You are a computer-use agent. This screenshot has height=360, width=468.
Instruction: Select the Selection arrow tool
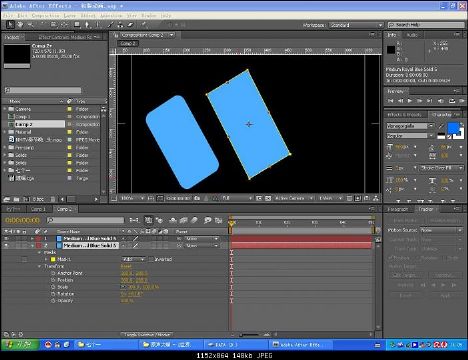click(x=10, y=24)
